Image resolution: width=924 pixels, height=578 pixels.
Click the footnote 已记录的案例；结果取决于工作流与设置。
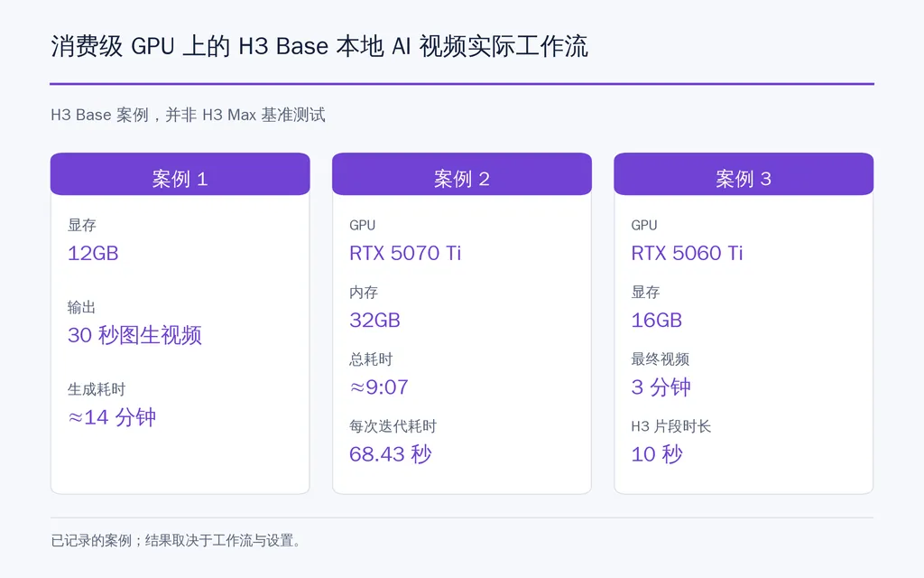[x=176, y=540]
